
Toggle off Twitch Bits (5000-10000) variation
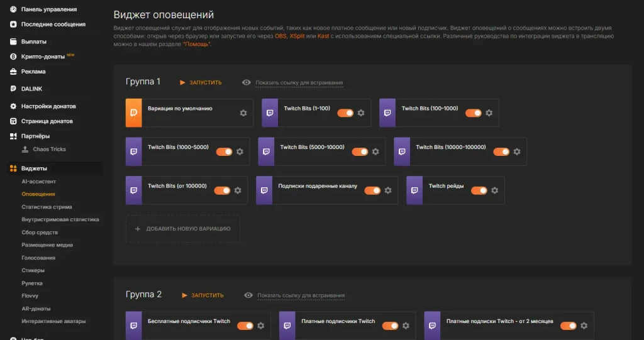click(360, 151)
